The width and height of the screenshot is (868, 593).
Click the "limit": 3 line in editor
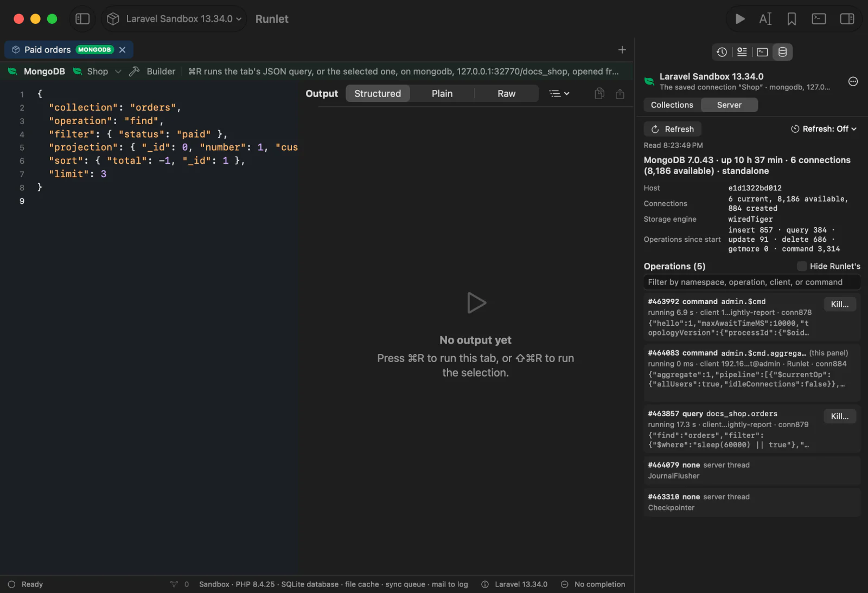[78, 174]
